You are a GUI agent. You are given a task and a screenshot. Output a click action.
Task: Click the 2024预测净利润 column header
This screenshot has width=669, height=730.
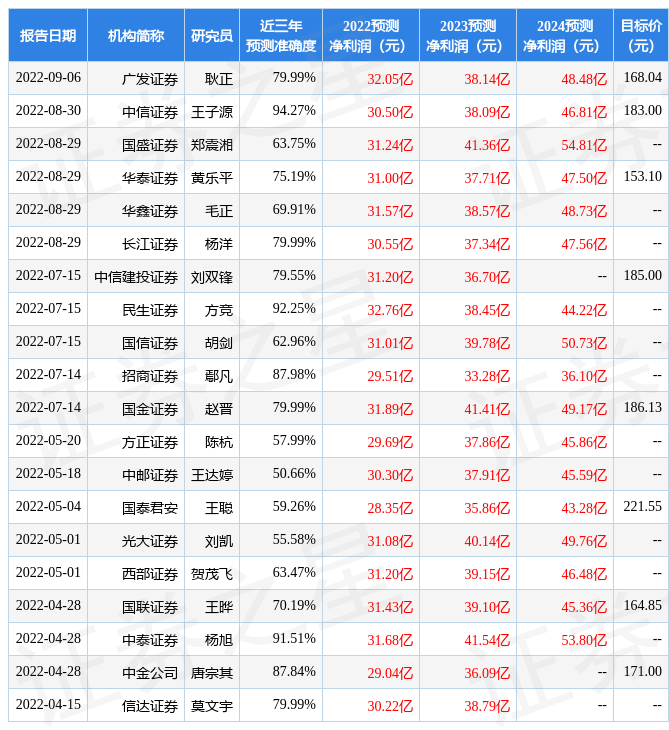click(564, 35)
